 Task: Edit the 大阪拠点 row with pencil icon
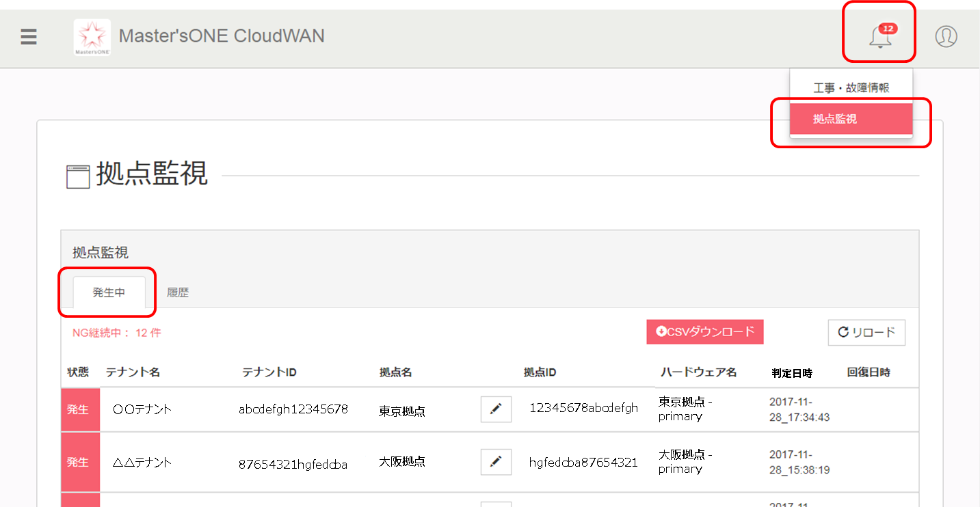coord(496,461)
